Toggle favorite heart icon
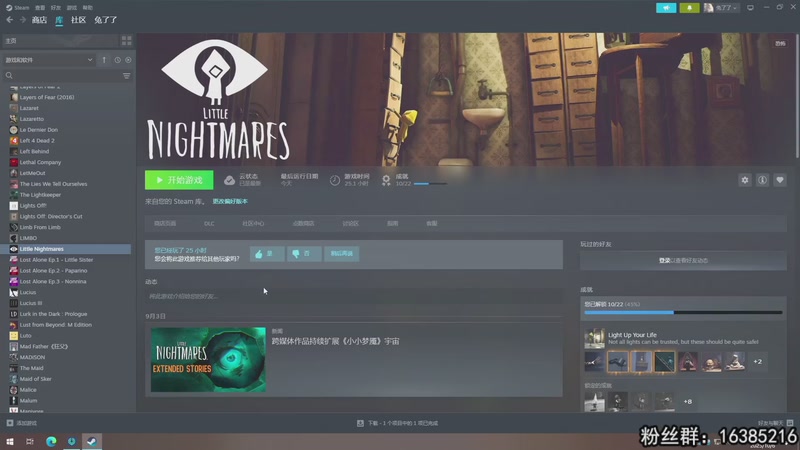This screenshot has height=450, width=800. tap(780, 180)
